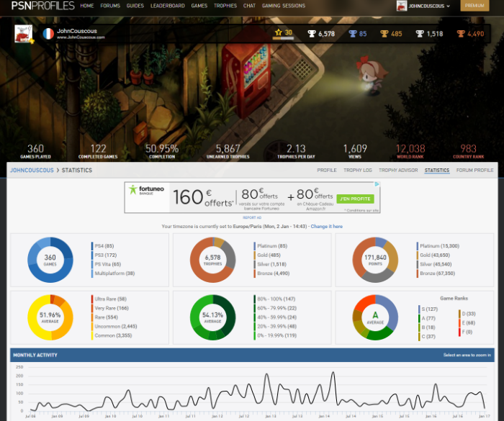Open Gaming Sessions page
The image size is (504, 421).
[x=284, y=6]
